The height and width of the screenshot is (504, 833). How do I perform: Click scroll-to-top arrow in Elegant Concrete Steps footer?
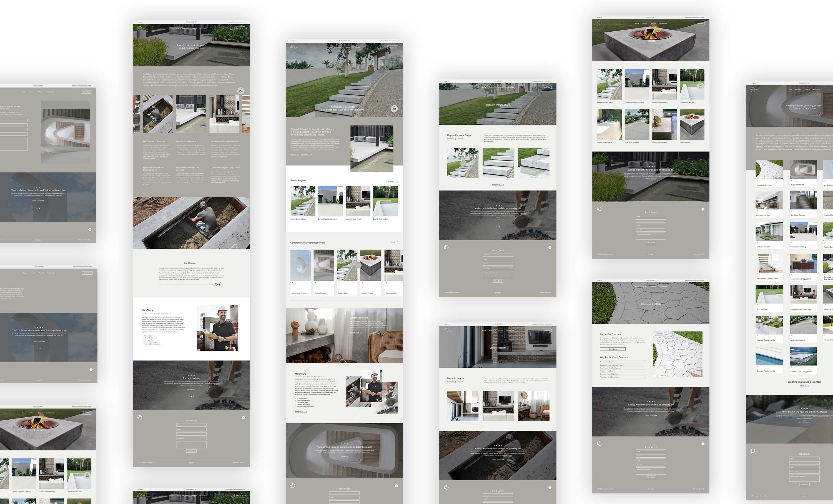(x=550, y=247)
